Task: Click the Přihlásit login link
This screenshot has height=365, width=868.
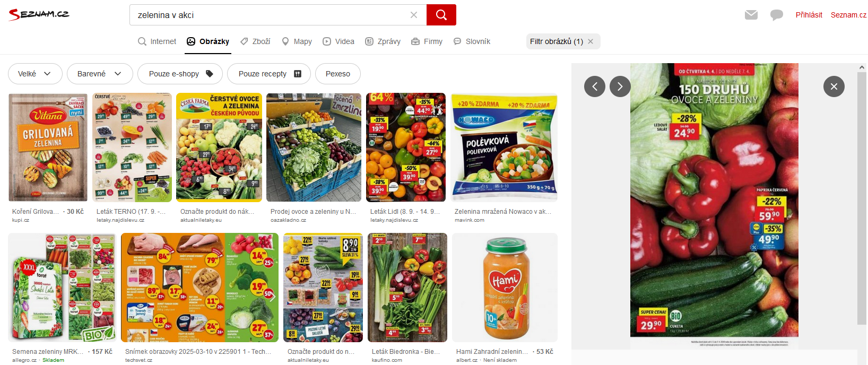Action: tap(809, 15)
